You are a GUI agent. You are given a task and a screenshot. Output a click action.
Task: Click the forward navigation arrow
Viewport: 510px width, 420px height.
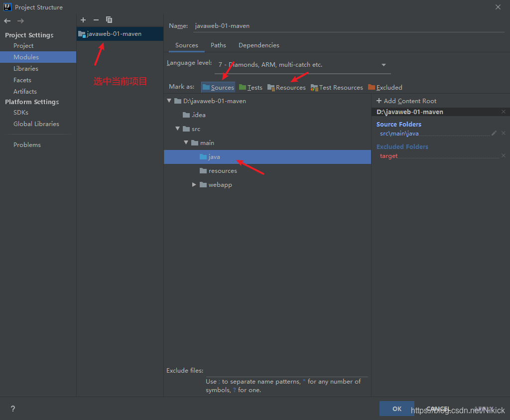(20, 21)
